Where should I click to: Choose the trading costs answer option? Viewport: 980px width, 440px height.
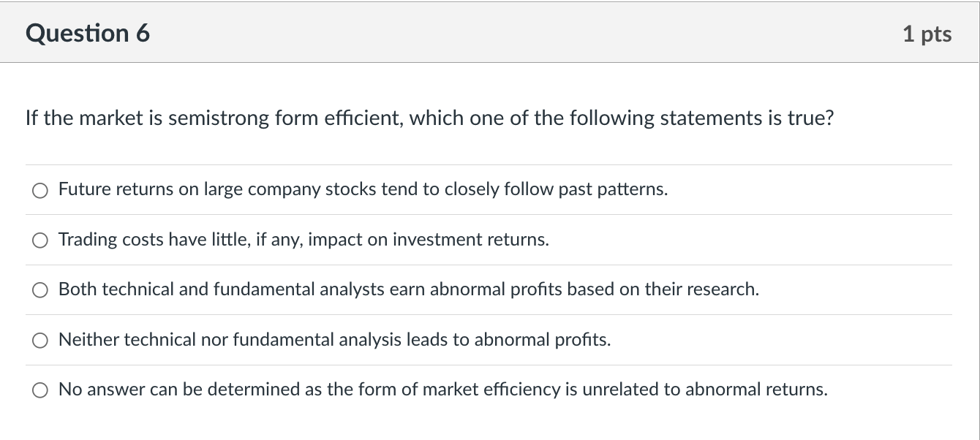tap(40, 240)
